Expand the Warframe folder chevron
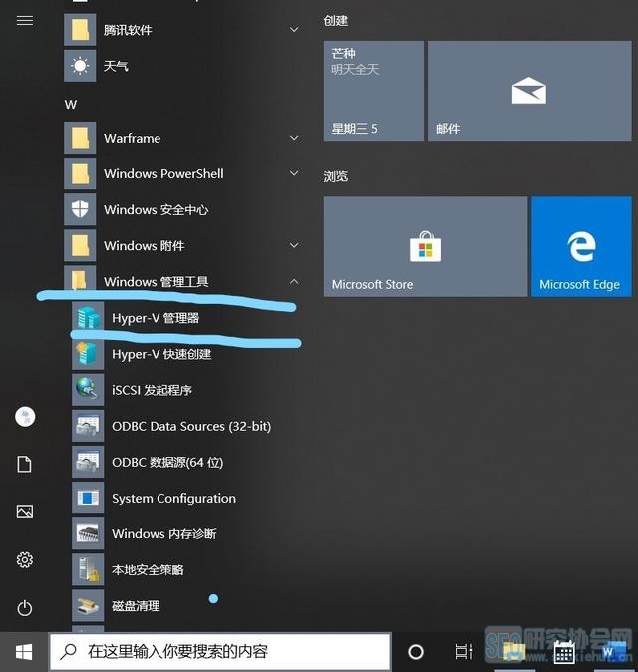The image size is (638, 672). point(294,138)
